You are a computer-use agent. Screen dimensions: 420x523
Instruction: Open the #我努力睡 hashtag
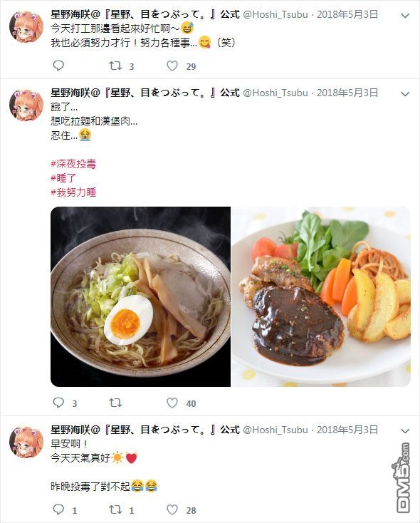click(73, 192)
